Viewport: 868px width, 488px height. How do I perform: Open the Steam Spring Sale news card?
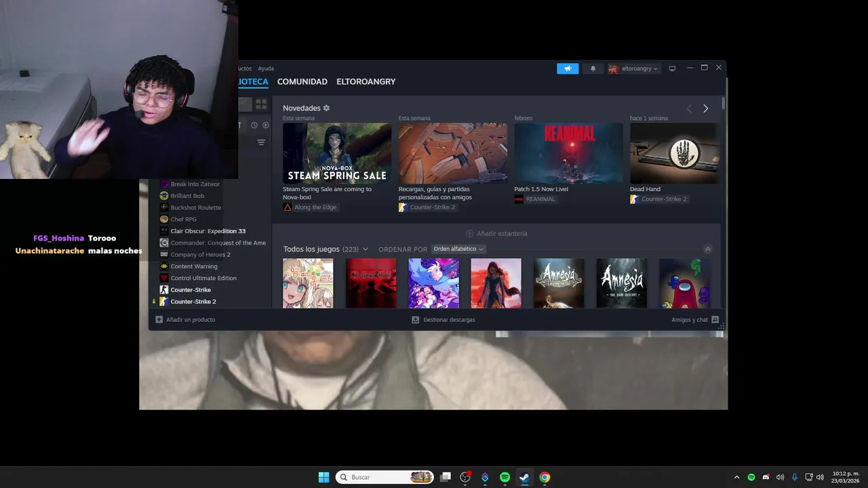[x=337, y=153]
